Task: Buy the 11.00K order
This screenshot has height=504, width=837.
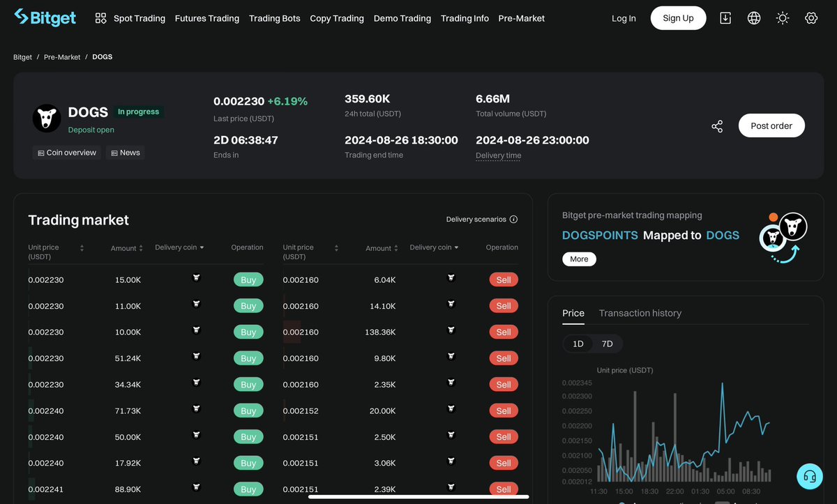Action: [x=248, y=306]
